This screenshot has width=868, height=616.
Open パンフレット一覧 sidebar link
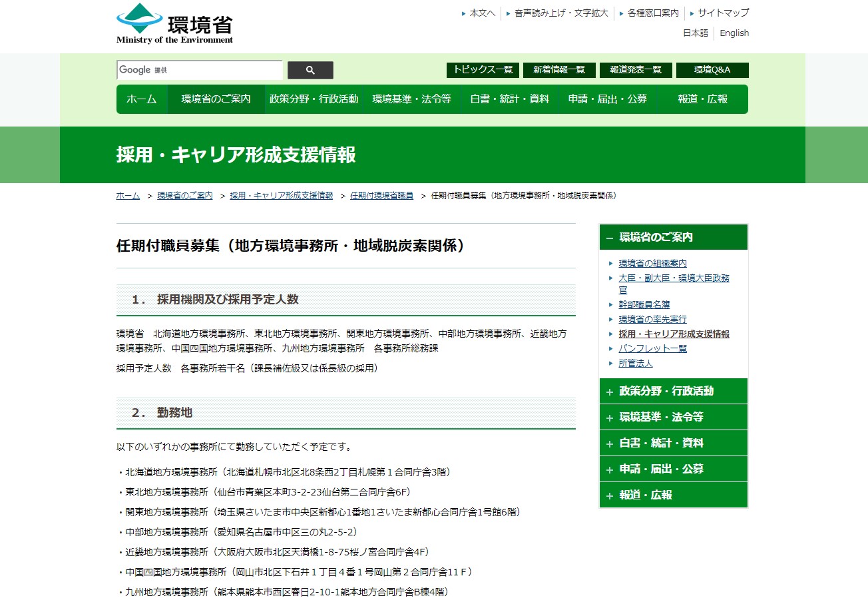(652, 349)
